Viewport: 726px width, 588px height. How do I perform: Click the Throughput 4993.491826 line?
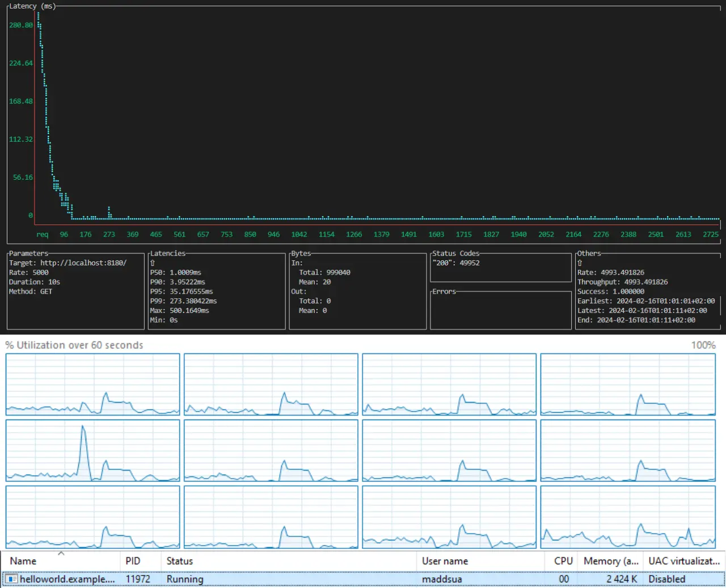coord(622,282)
